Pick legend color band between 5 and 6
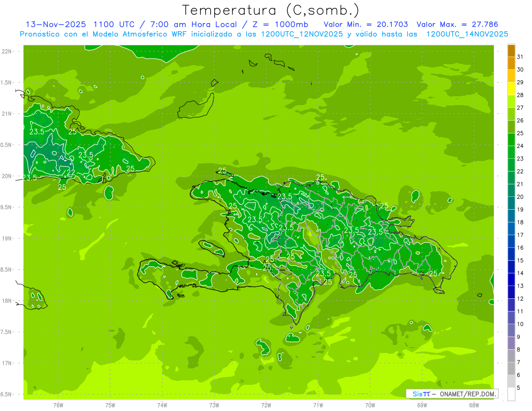Image resolution: width=532 pixels, height=411 pixels. pos(511,382)
